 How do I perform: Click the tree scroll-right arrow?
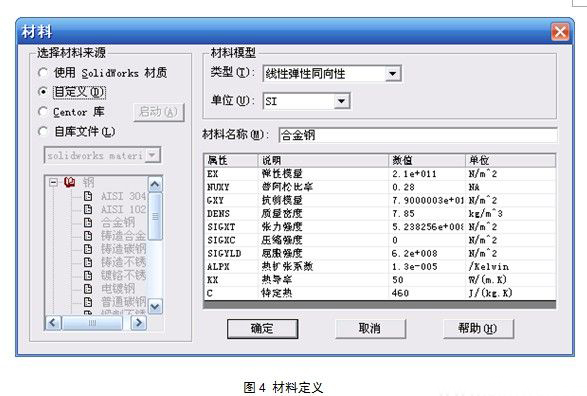point(139,322)
